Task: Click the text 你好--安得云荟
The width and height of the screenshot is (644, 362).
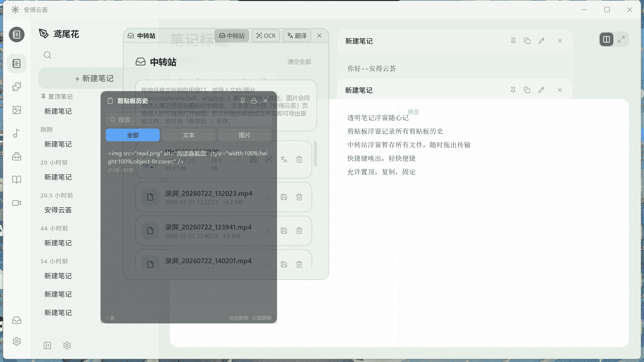Action: 372,69
